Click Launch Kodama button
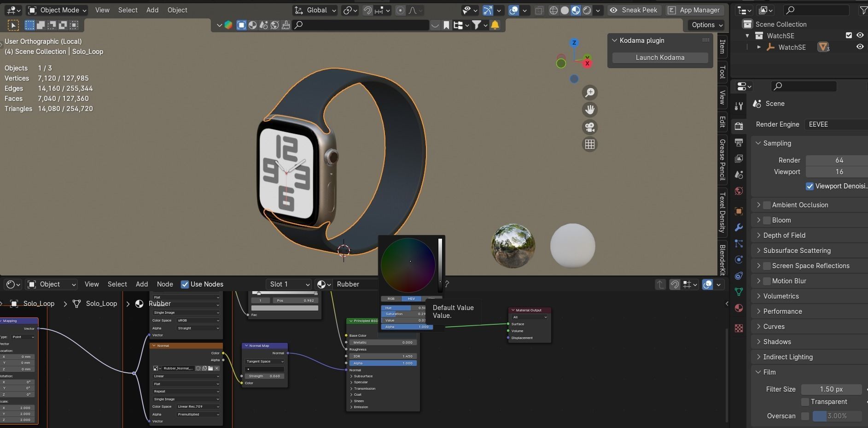Viewport: 868px width, 428px height. click(x=660, y=58)
